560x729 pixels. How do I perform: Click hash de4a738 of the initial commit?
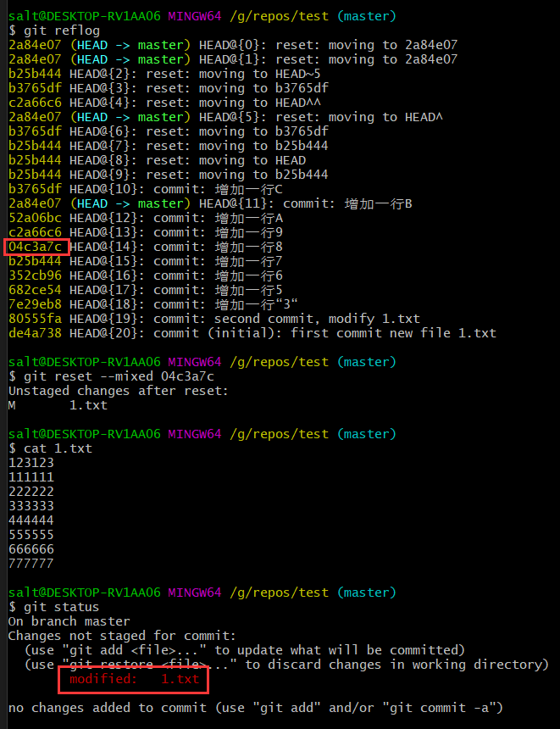tap(35, 333)
